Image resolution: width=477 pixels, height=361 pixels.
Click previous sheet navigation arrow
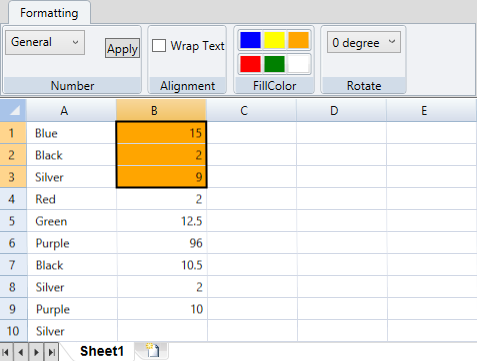pyautogui.click(x=21, y=352)
